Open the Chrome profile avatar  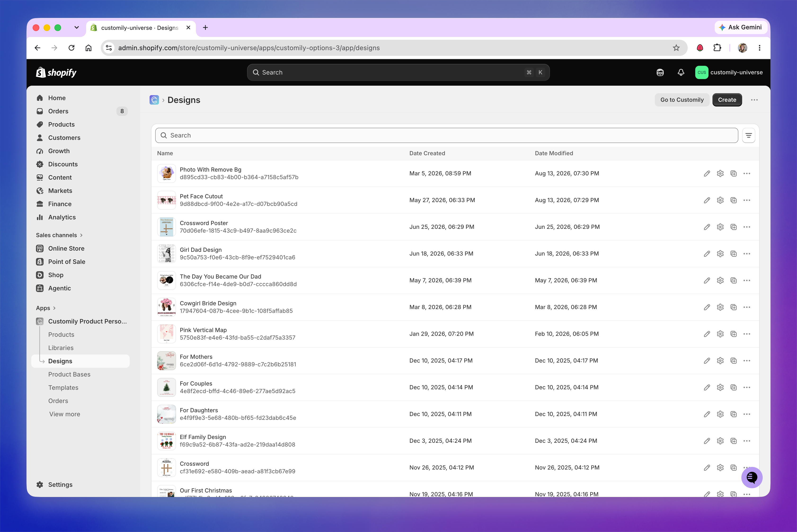coord(742,48)
